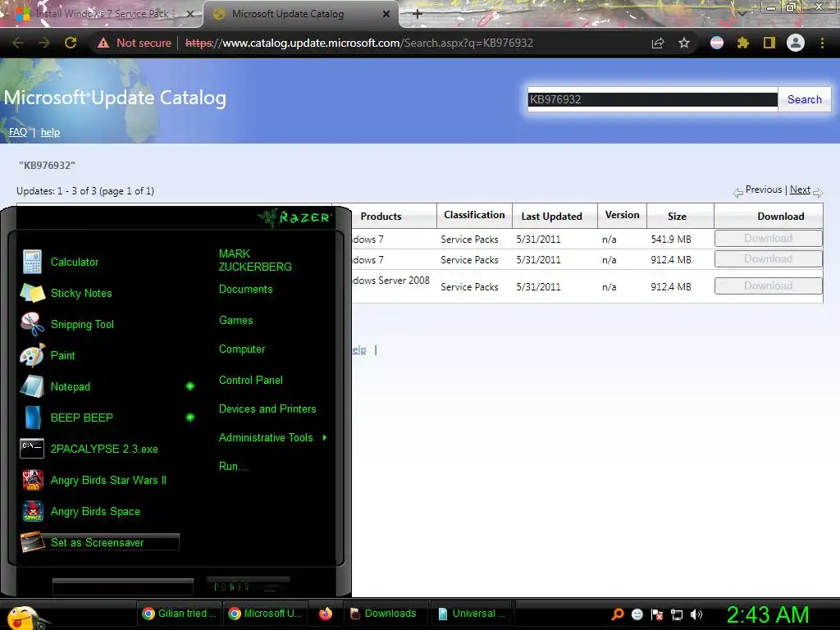Open Chrome three-dot menu

[822, 43]
